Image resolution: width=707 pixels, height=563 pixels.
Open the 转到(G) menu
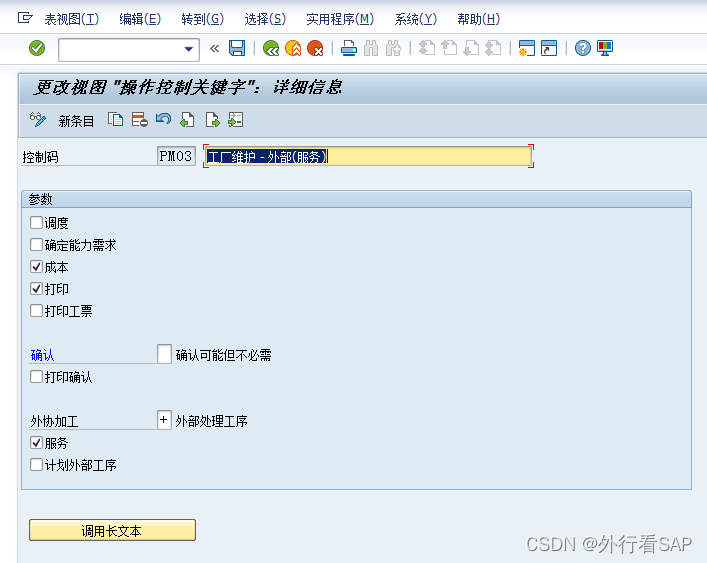(x=202, y=19)
